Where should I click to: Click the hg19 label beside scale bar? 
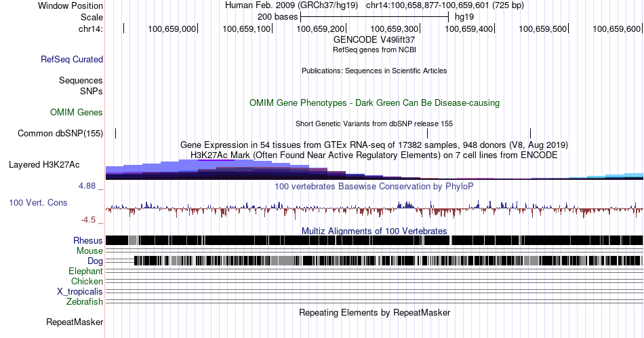464,17
